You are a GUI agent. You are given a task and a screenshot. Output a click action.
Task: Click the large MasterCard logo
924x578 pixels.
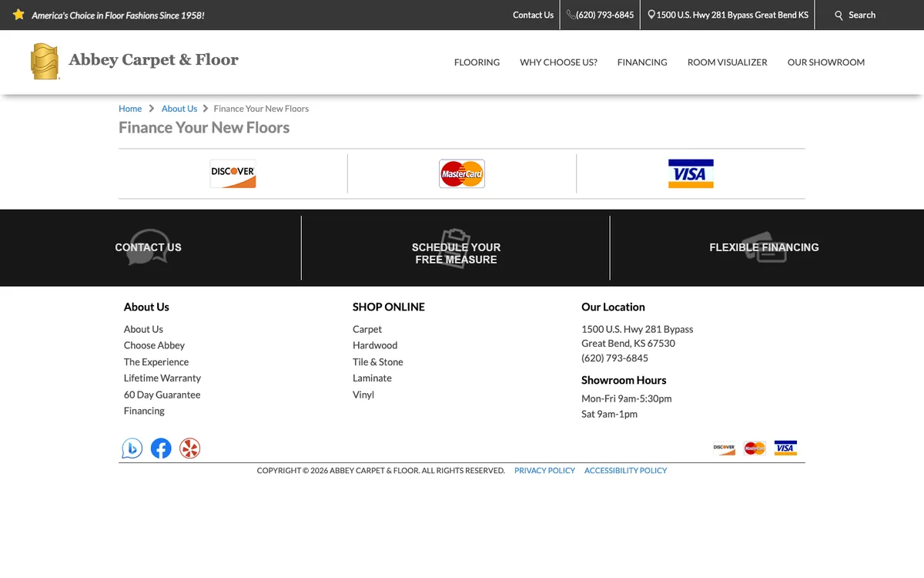click(462, 173)
